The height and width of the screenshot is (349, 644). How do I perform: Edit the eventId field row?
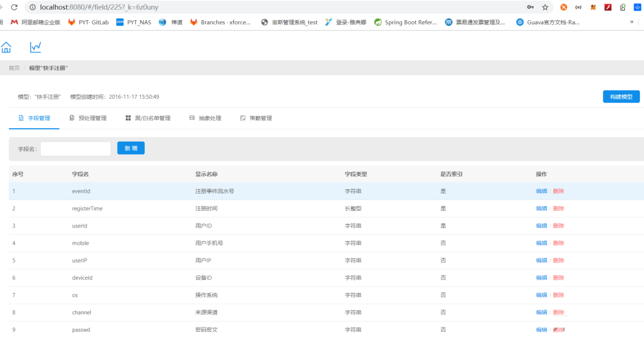[x=541, y=191]
